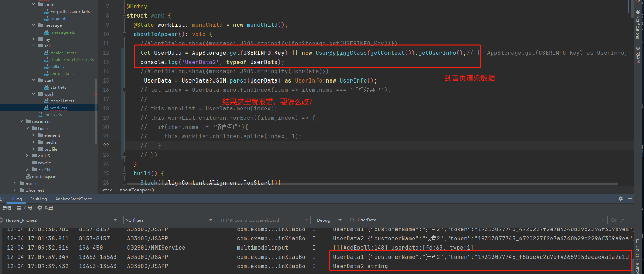
Task: Expand the en_US folder
Action: pos(27,156)
